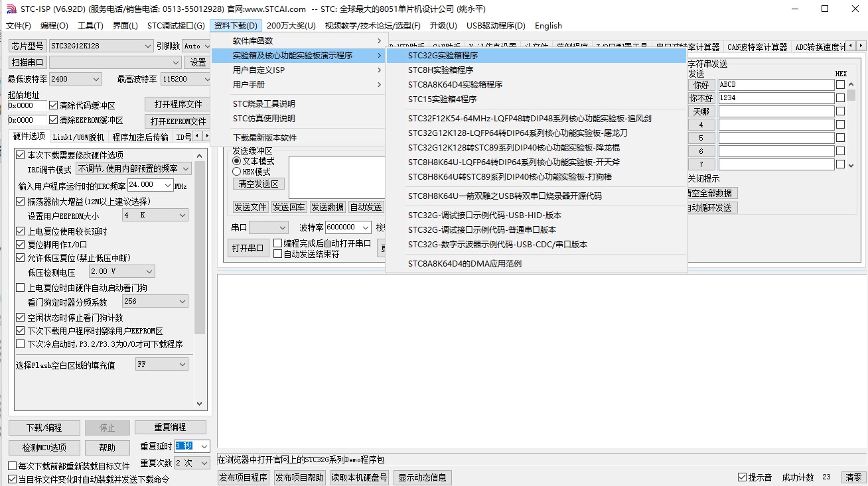Click 检测MCU选项 button

(x=44, y=448)
